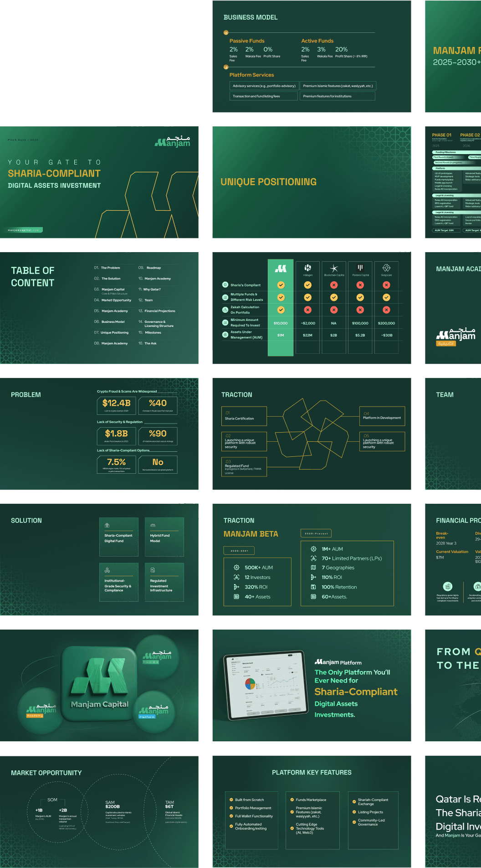Viewport: 481px width, 868px height.
Task: Click the $100,000 Pantera Capital minimum cell
Action: point(360,323)
